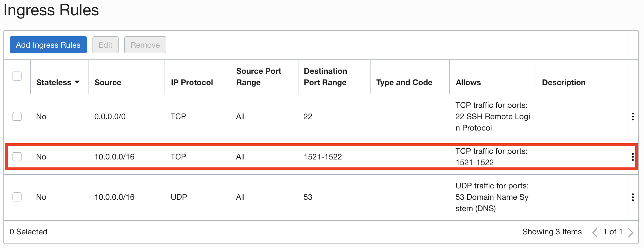Sort by Stateless column arrow

point(77,82)
